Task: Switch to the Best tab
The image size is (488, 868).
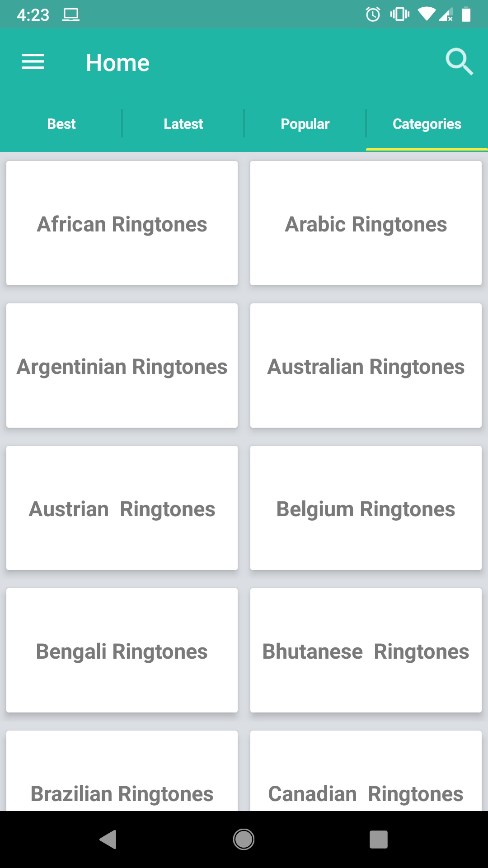Action: click(61, 124)
